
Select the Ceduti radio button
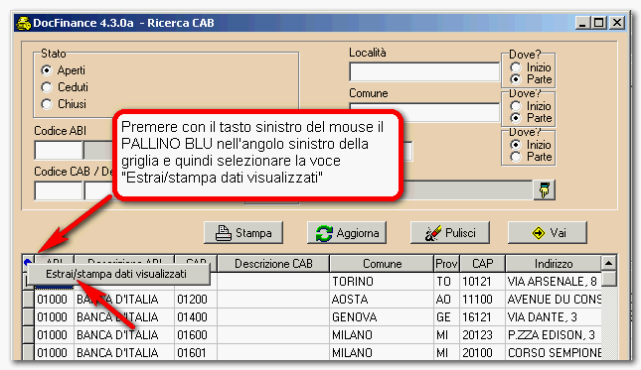point(47,87)
